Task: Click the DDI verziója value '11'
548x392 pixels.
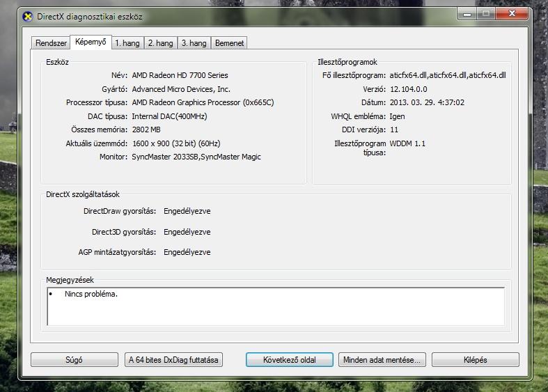Action: (394, 130)
